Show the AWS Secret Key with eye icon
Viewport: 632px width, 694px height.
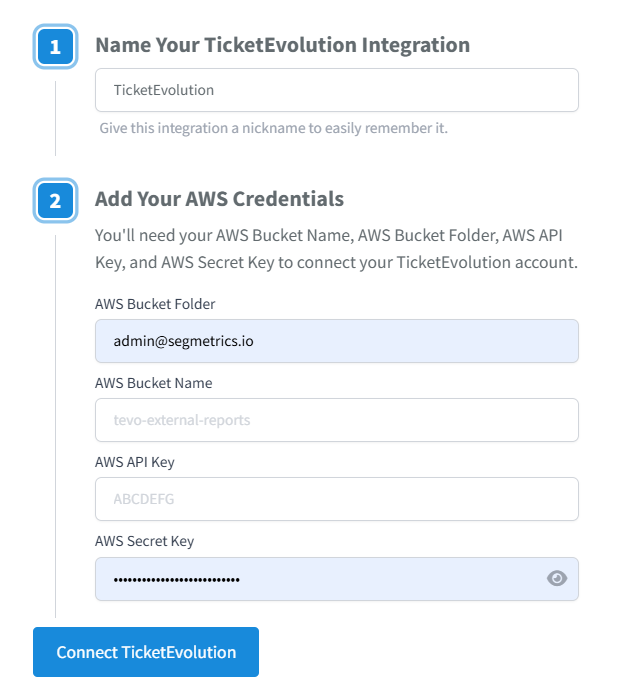557,578
